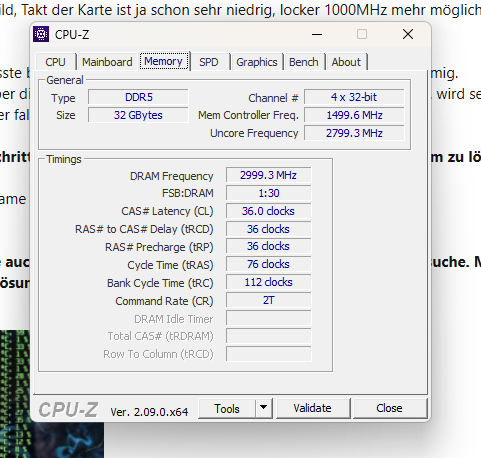Click the empty Total CAS# (tRDRAM) field
Viewport: 481px width, 458px height.
tap(269, 336)
